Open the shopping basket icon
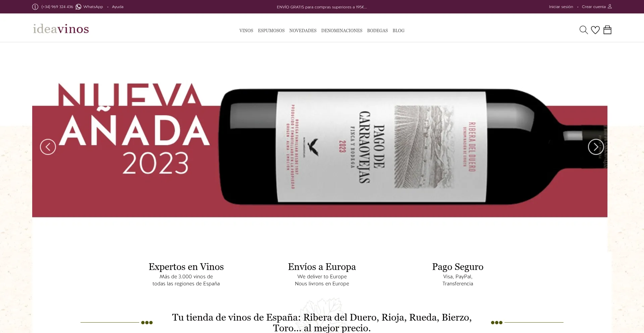The image size is (644, 333). tap(607, 30)
